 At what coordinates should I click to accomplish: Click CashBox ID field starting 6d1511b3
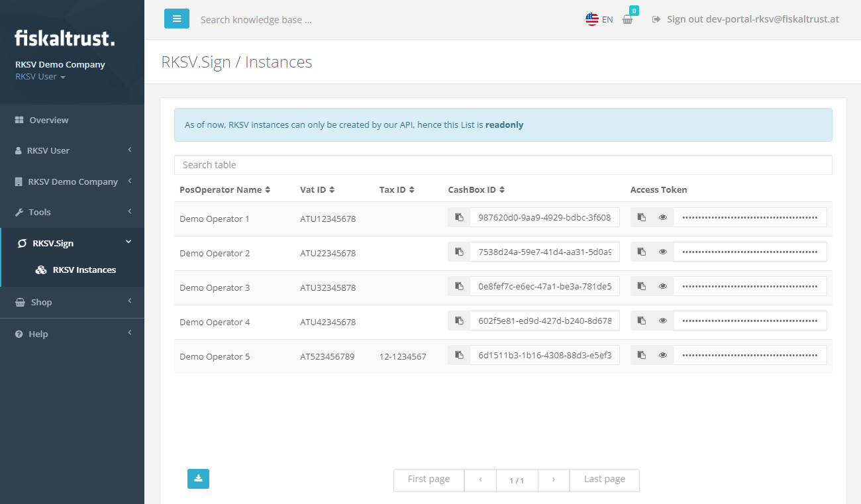point(545,355)
